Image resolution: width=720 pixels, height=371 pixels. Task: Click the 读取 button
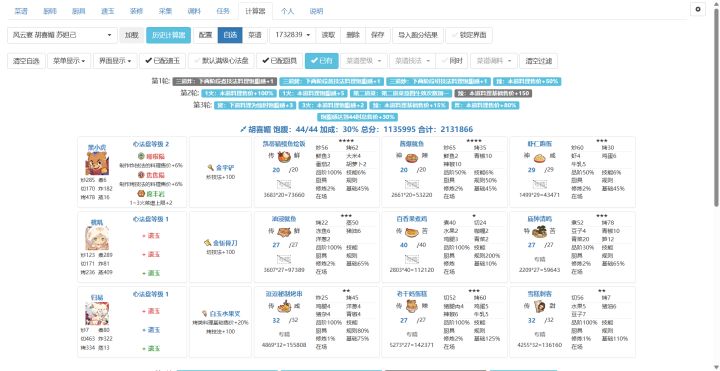[x=328, y=35]
